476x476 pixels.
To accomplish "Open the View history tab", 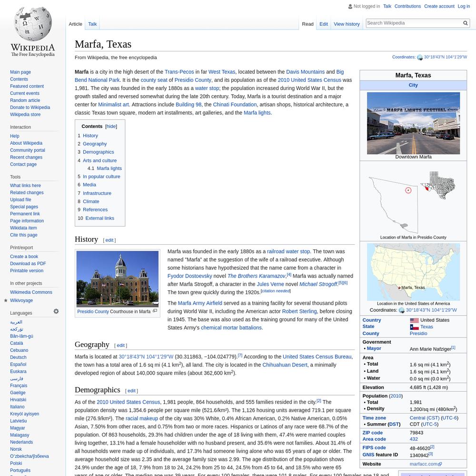I will [x=347, y=24].
